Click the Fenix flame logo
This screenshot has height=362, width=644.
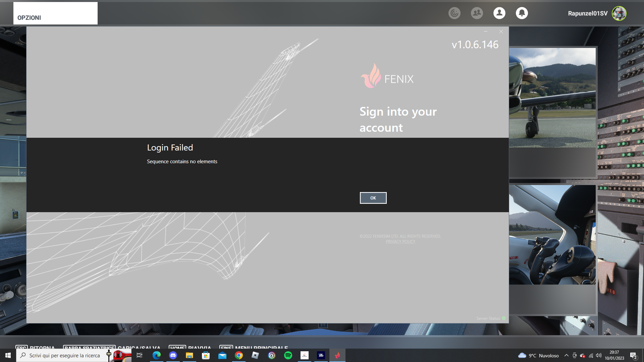(371, 76)
